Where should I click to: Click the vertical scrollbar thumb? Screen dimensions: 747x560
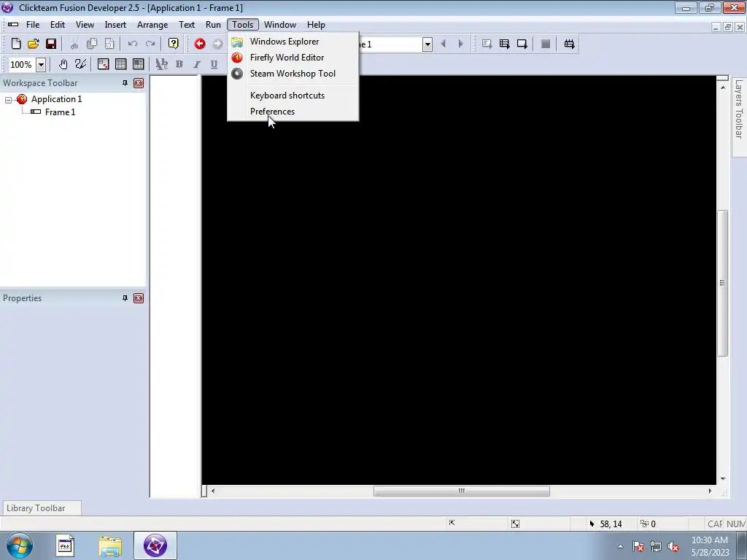coord(723,283)
